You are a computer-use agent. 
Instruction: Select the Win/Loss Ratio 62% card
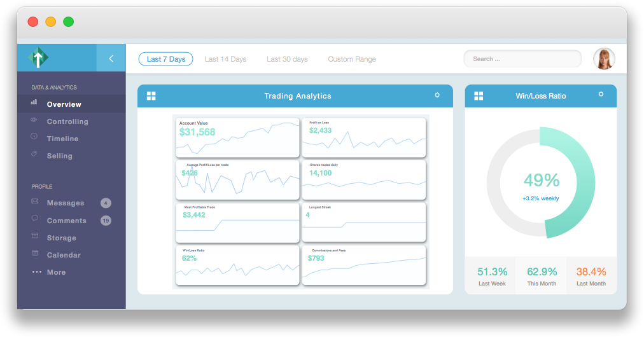point(238,265)
